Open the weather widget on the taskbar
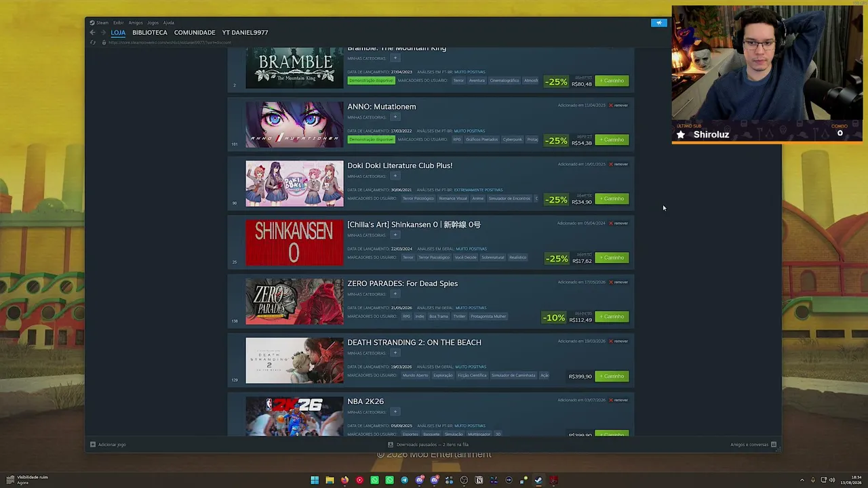This screenshot has height=488, width=868. [28, 480]
